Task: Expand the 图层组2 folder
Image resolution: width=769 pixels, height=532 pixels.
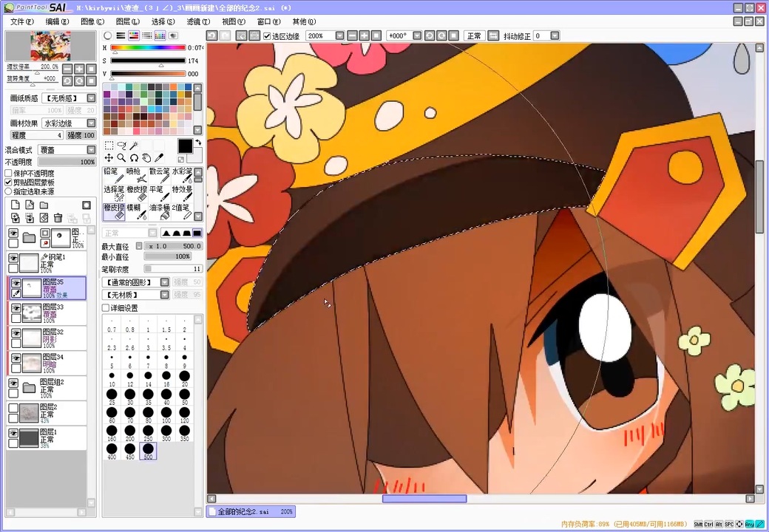Action: coord(30,387)
